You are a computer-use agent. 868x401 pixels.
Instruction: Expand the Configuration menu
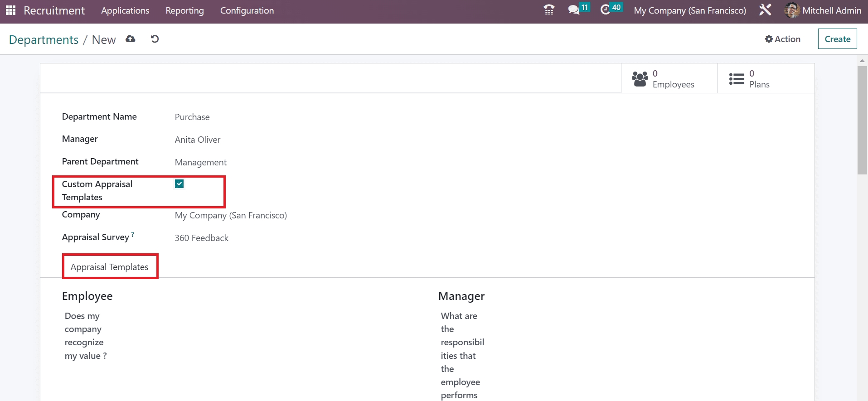click(247, 10)
